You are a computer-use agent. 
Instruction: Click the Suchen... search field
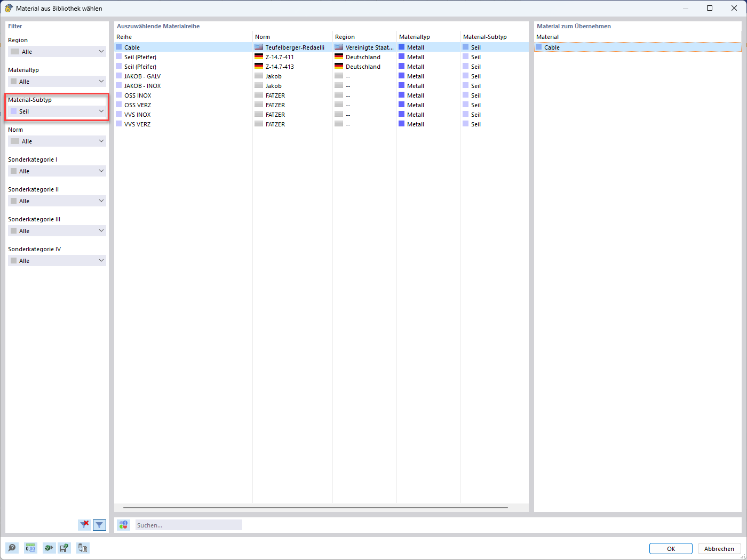click(x=188, y=525)
